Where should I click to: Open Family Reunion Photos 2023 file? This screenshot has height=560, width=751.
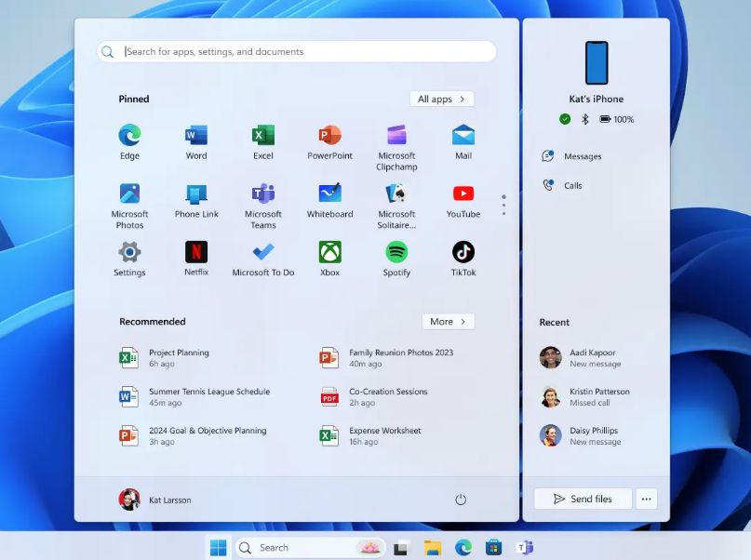(x=386, y=358)
